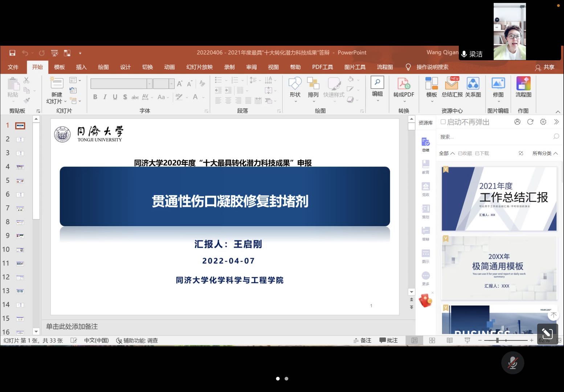Switch to 动画 animations tab
The height and width of the screenshot is (392, 564).
(x=169, y=67)
